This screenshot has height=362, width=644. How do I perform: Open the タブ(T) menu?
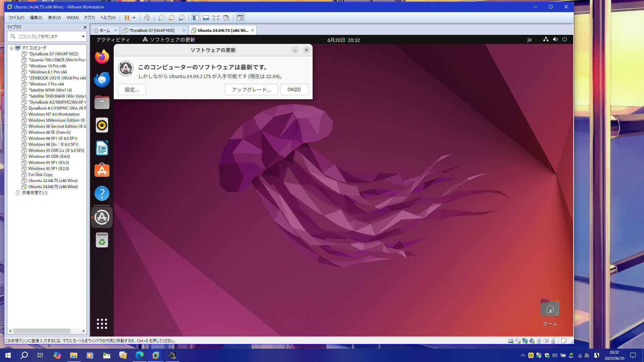(89, 18)
